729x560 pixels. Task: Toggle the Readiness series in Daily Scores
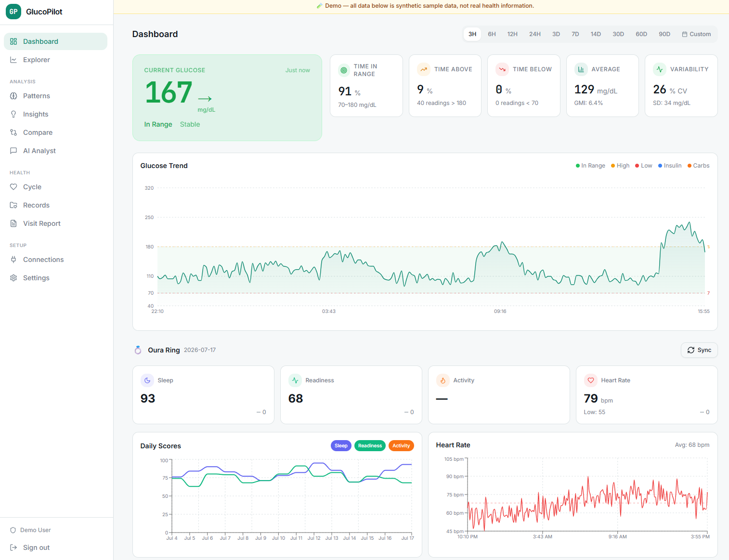370,446
